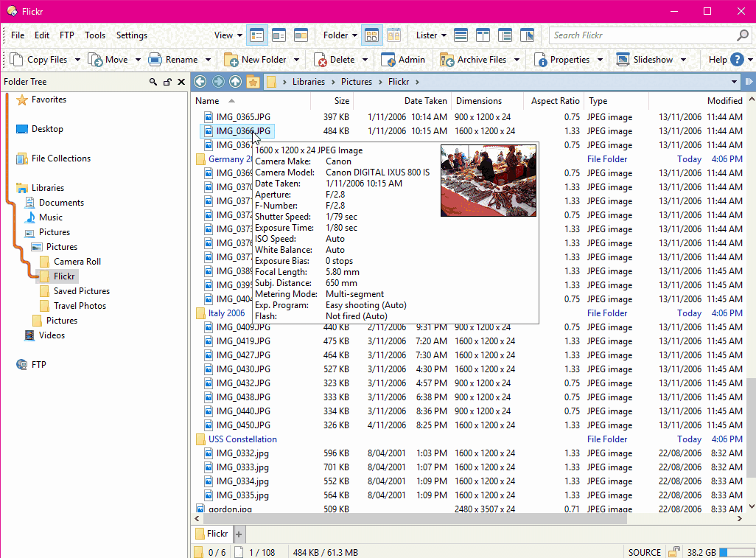Open the Lister dropdown
Screen dimensions: 756x558
click(430, 35)
